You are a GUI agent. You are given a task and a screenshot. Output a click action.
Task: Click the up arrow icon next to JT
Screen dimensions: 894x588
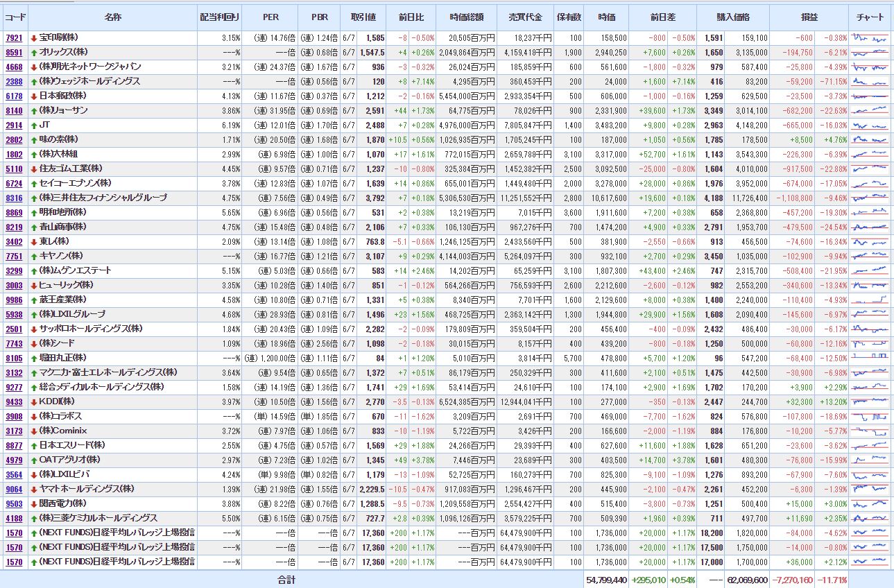tap(34, 125)
